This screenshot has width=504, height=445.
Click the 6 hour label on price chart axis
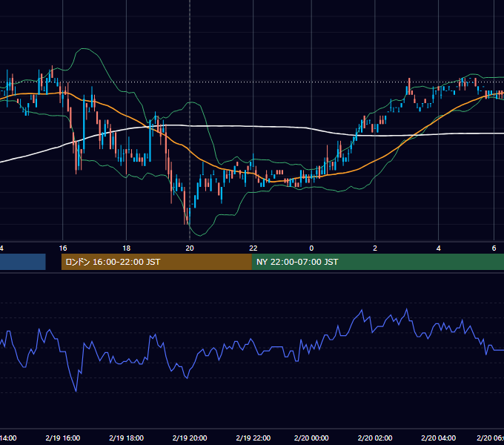(494, 248)
